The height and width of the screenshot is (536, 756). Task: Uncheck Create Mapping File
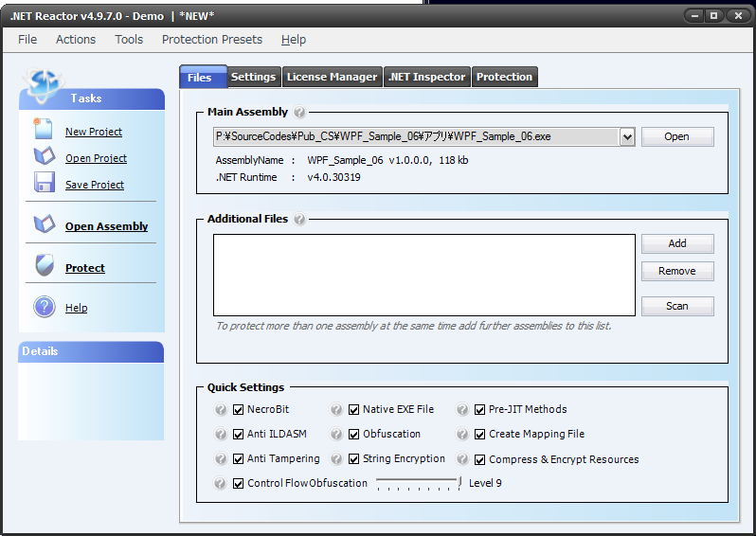click(479, 435)
